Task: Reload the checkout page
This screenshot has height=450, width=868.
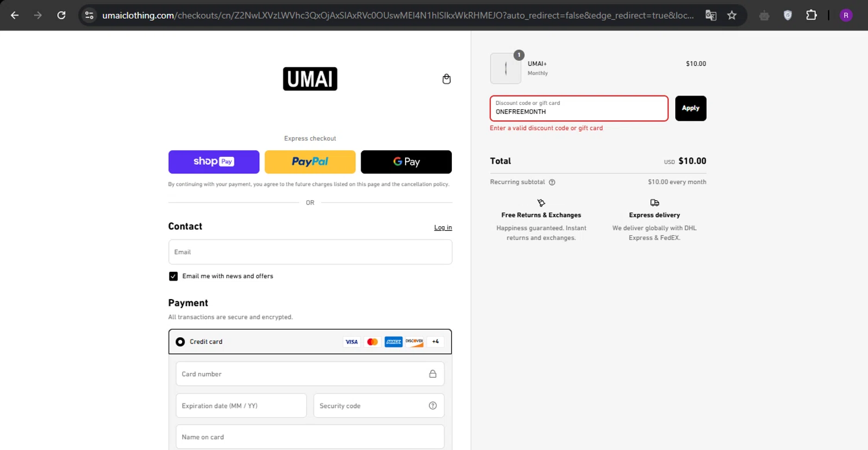Action: tap(61, 16)
